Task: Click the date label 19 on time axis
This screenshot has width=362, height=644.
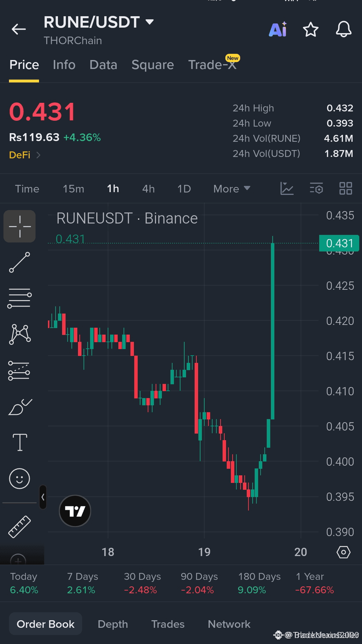Action: 204,552
